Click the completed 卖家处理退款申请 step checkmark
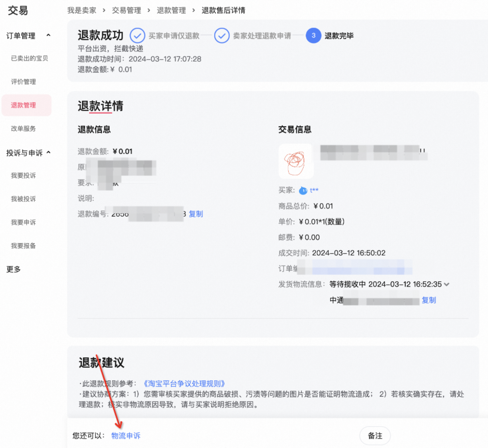The image size is (488, 448). click(x=222, y=36)
